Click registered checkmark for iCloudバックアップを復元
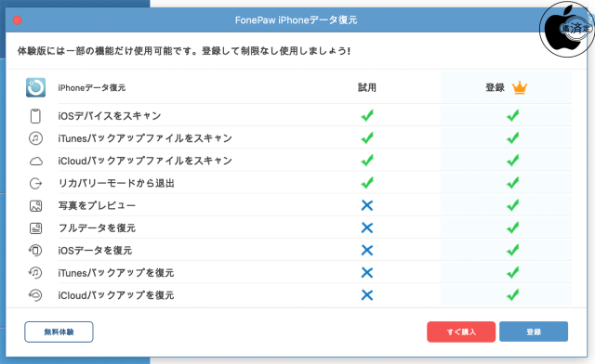The width and height of the screenshot is (595, 364). point(512,294)
